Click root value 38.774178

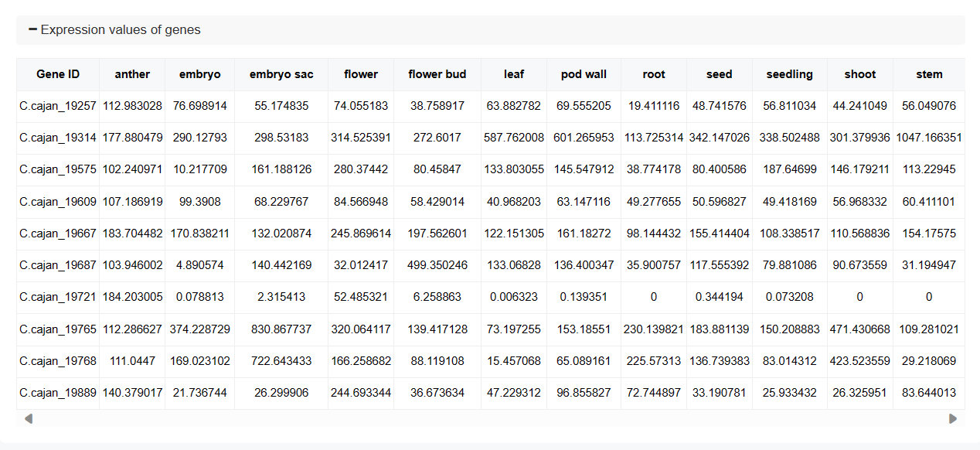click(654, 169)
